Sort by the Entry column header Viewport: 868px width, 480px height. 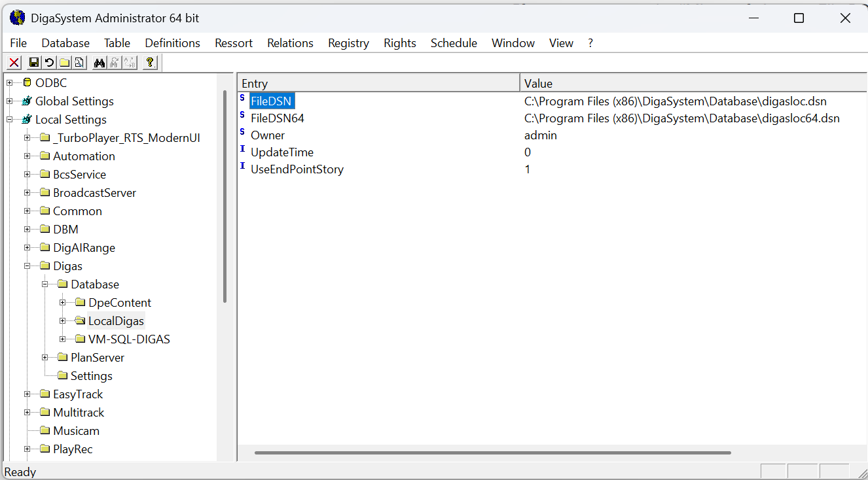click(x=378, y=83)
